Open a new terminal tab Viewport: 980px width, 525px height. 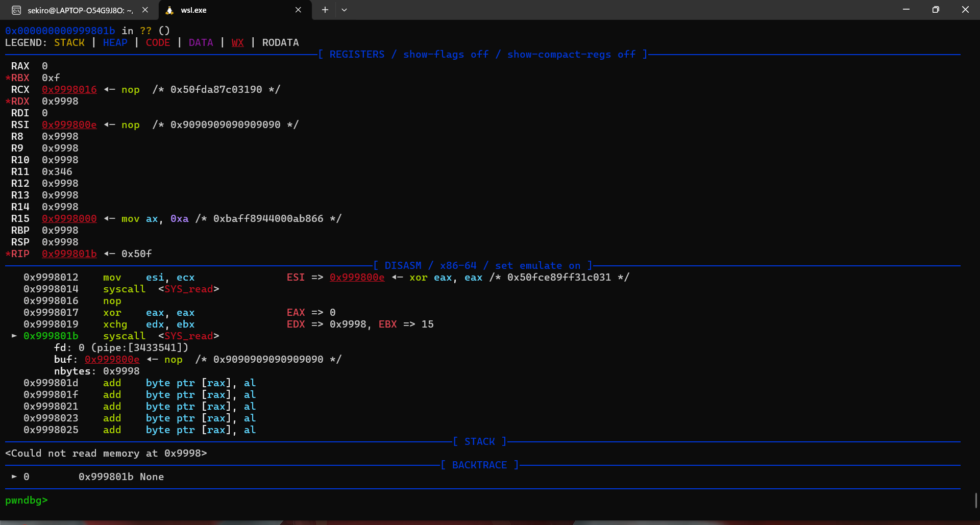(325, 10)
